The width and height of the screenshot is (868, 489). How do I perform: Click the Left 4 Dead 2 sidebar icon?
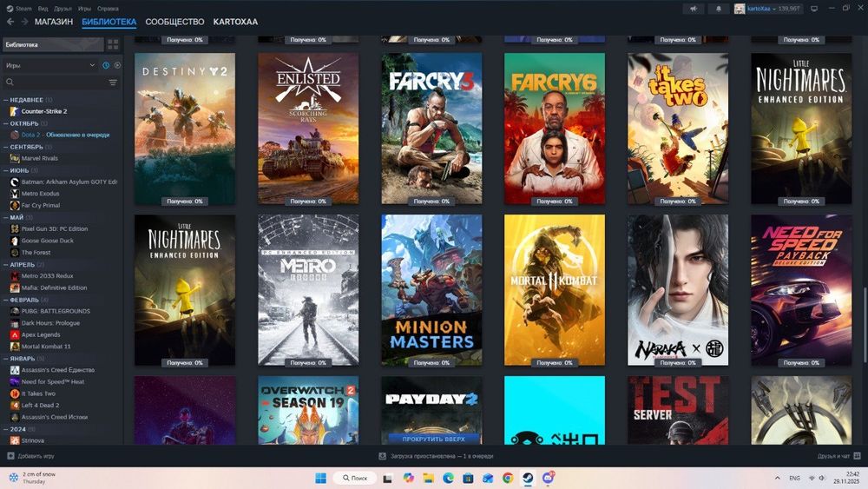coord(15,406)
